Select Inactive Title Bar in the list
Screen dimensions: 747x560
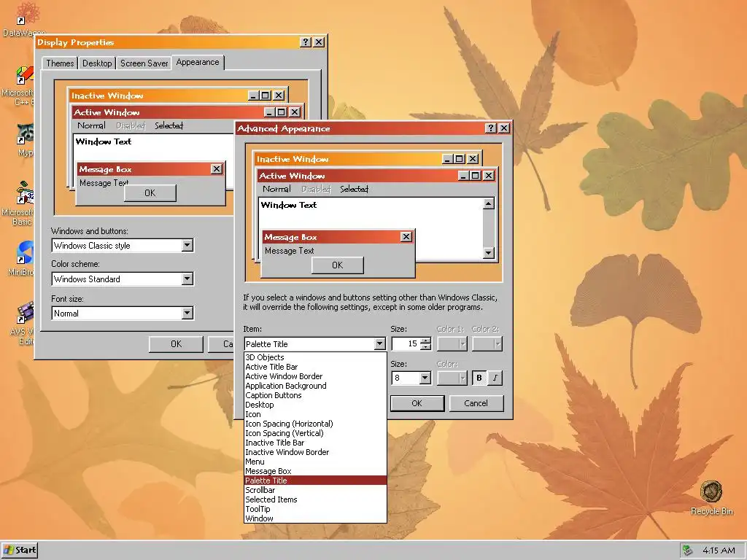tap(315, 443)
